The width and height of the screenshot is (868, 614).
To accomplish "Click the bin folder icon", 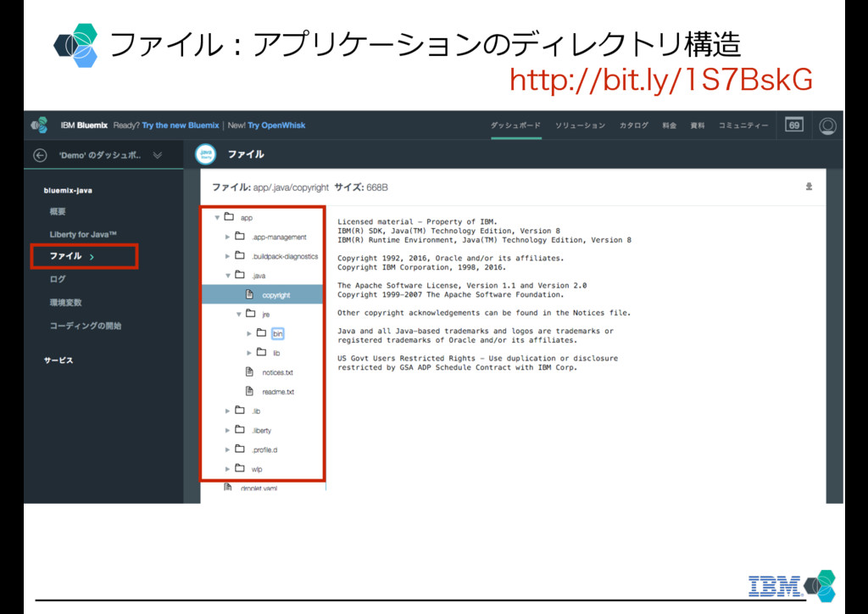I will 261,332.
